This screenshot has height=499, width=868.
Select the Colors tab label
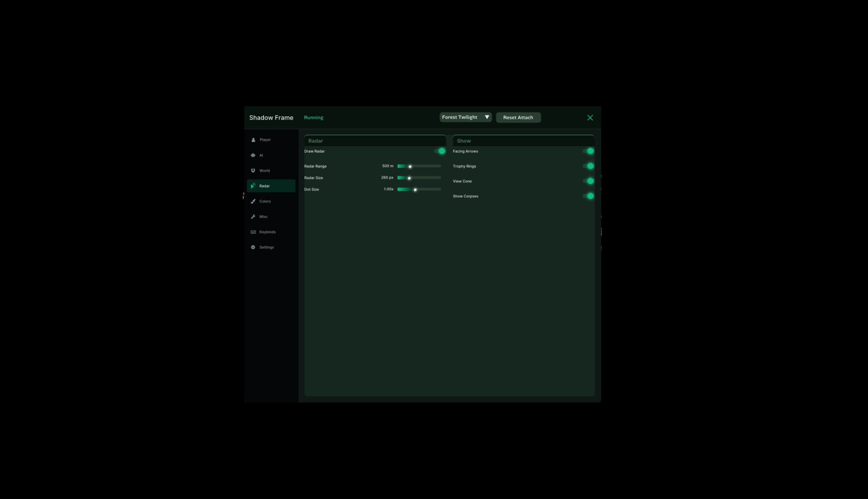point(265,201)
